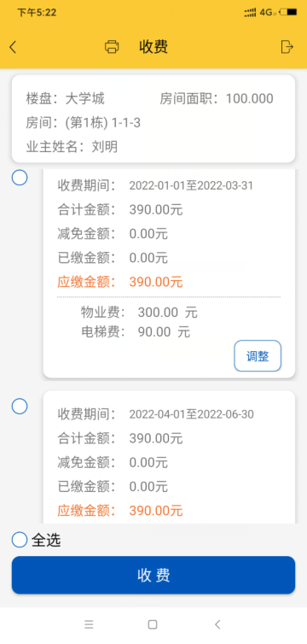The width and height of the screenshot is (307, 644).
Task: Tap the orange 应缴金额 390.00元 first bill
Action: click(x=120, y=282)
